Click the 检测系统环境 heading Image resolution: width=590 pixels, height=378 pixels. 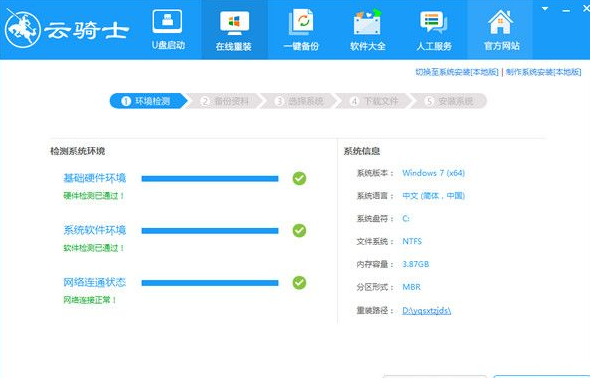pyautogui.click(x=78, y=151)
